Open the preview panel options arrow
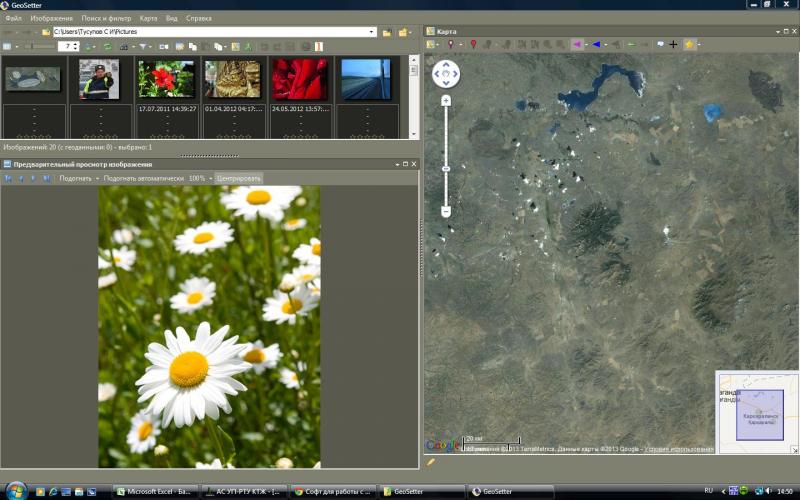The height and width of the screenshot is (500, 800). (x=397, y=164)
